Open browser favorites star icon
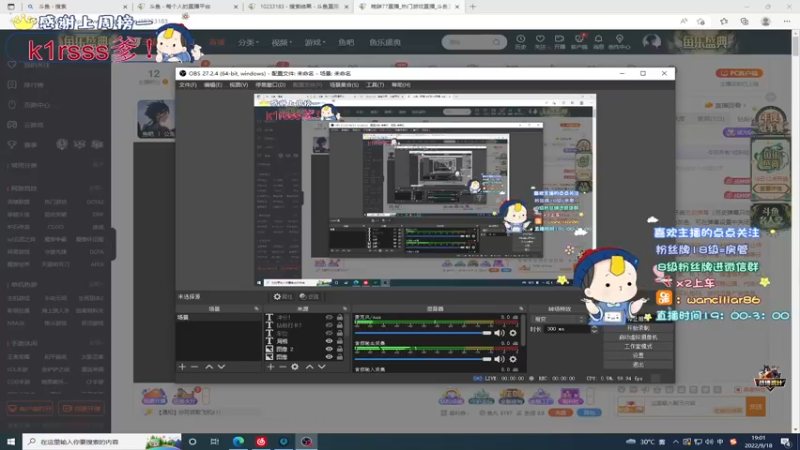Screen dimensions: 800x450 click(x=724, y=21)
